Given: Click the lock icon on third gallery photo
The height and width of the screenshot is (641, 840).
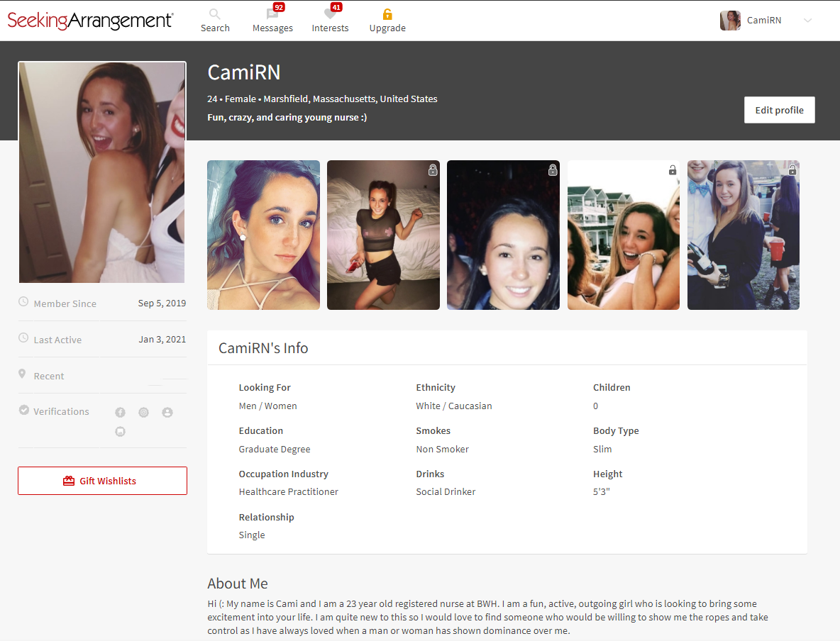Looking at the screenshot, I should click(553, 169).
